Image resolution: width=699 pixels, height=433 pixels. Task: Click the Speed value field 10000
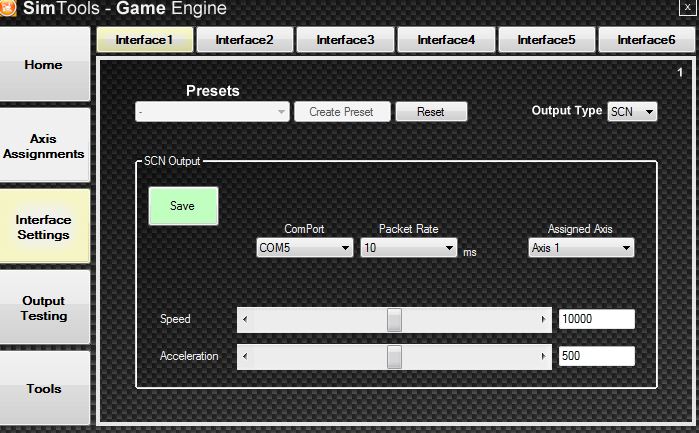click(x=596, y=319)
